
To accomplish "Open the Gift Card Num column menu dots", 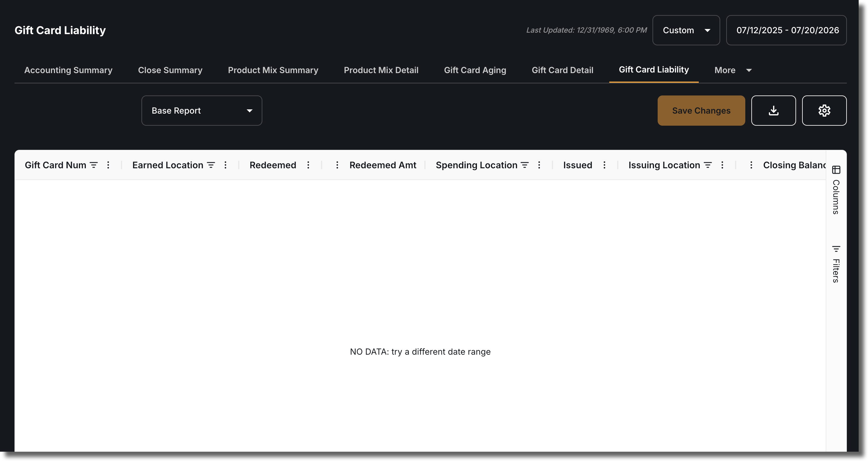I will point(108,165).
